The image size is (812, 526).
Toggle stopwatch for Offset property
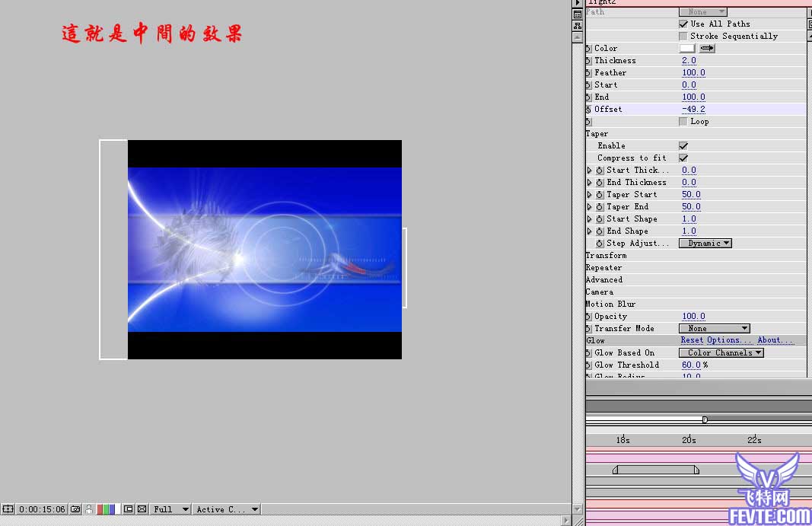coord(589,110)
